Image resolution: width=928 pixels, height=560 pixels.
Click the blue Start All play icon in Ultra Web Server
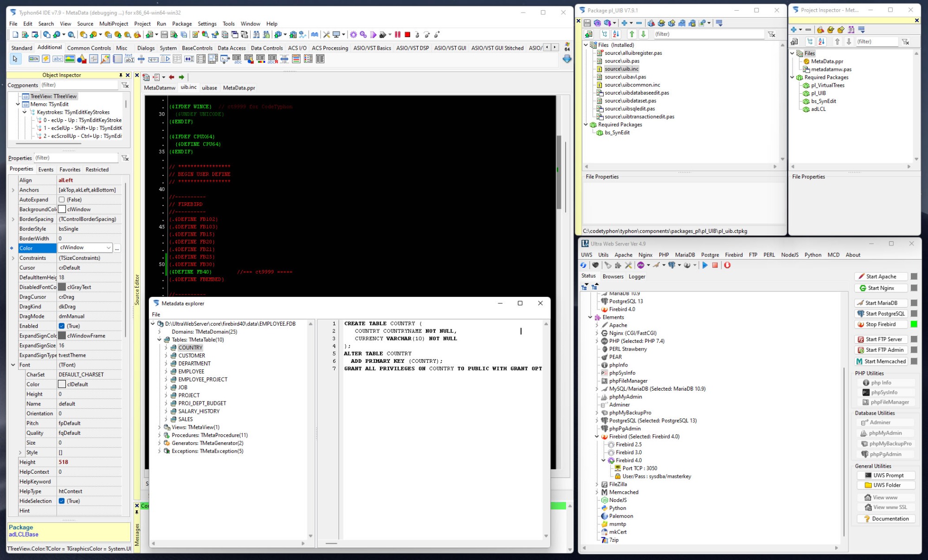pyautogui.click(x=705, y=265)
